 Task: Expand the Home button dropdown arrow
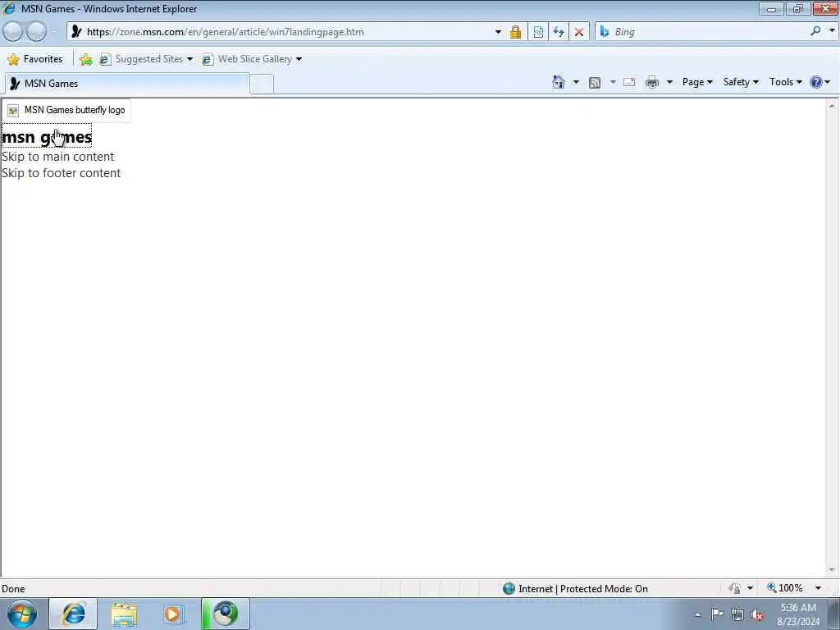click(576, 82)
